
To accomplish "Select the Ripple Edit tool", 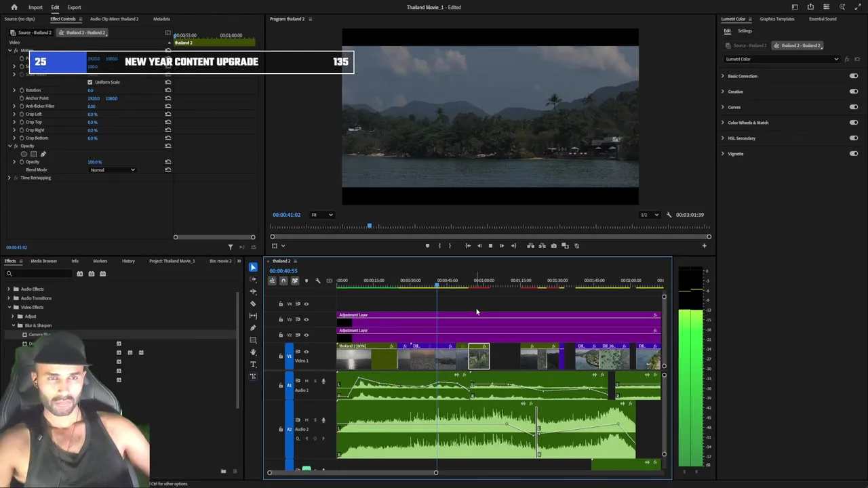I will [x=253, y=291].
